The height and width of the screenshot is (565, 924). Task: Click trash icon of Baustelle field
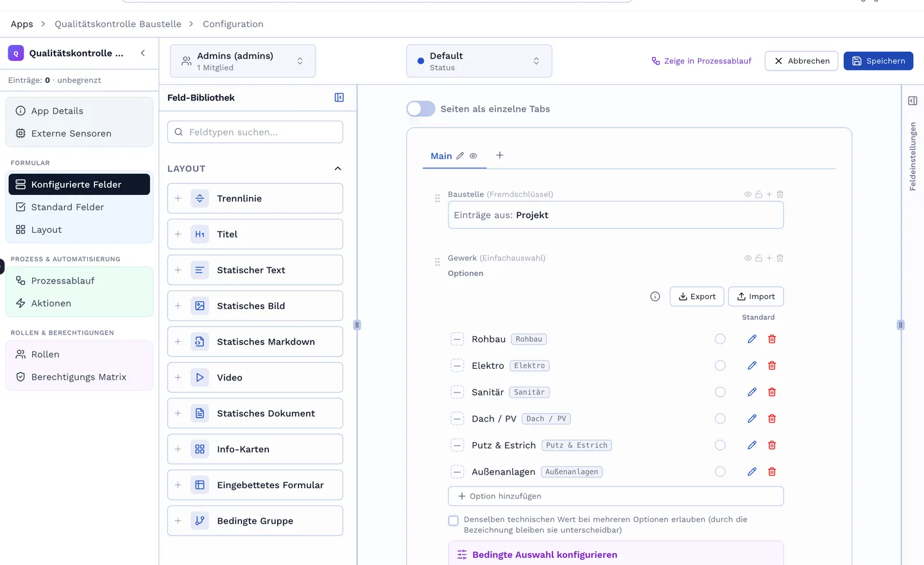coord(780,194)
